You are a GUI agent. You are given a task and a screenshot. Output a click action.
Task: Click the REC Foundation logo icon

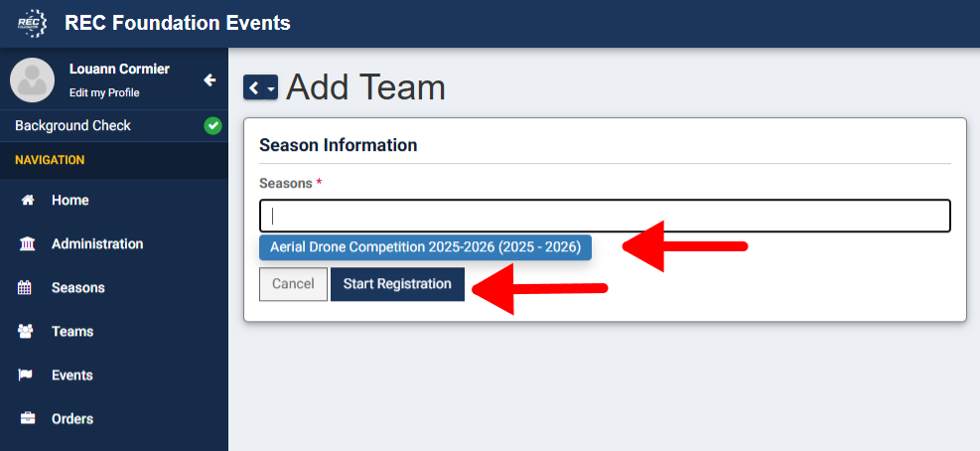pyautogui.click(x=33, y=23)
